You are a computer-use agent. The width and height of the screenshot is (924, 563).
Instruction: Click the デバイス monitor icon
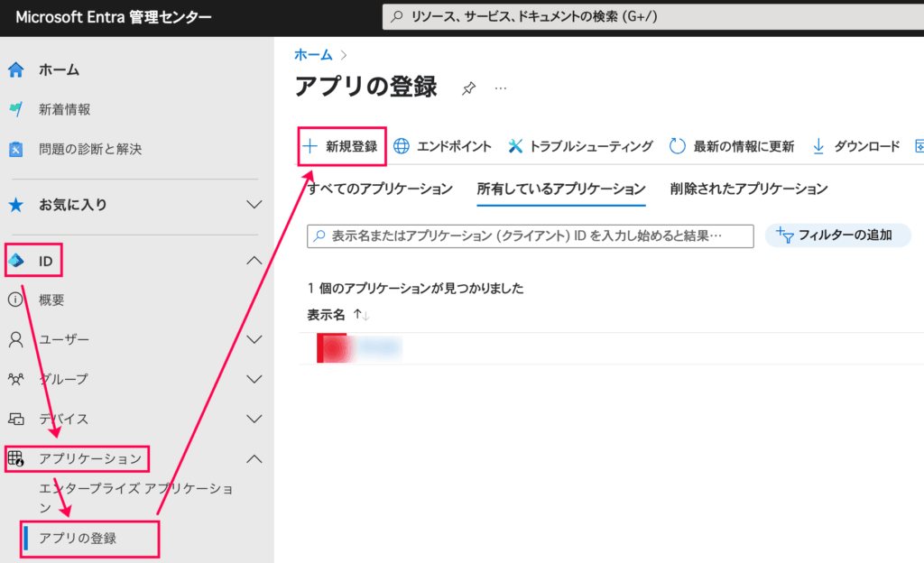(x=16, y=419)
